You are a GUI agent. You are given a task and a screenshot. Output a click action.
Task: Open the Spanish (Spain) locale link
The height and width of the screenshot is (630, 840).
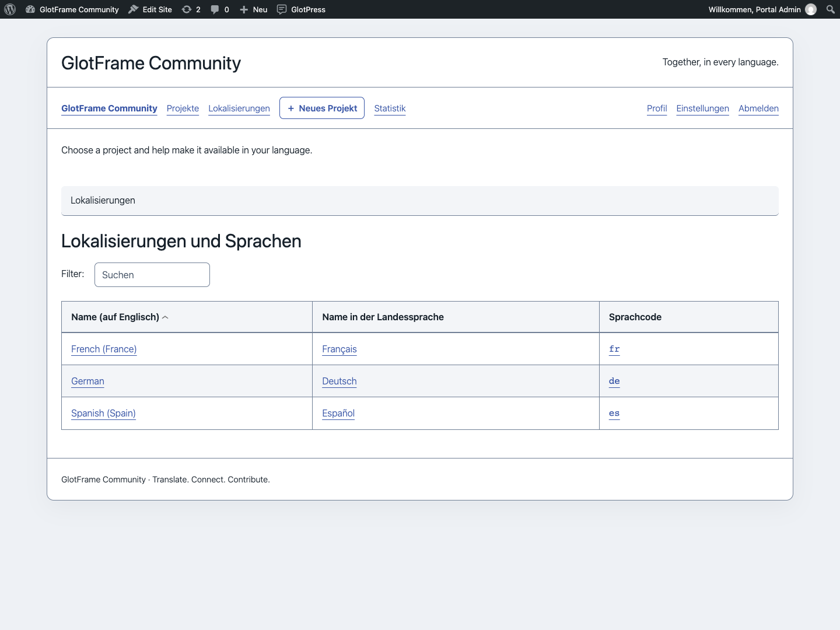click(103, 413)
